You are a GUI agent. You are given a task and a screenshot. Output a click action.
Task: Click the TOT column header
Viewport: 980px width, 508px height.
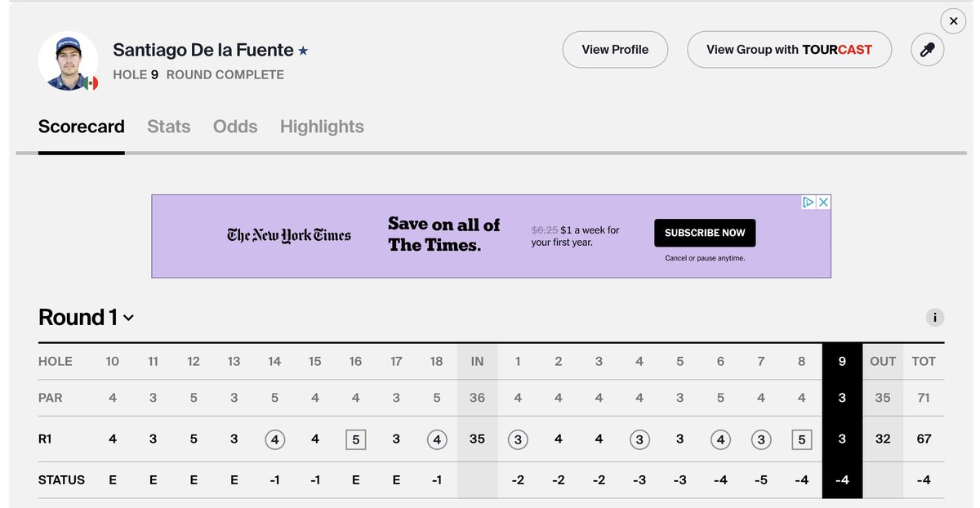point(924,362)
